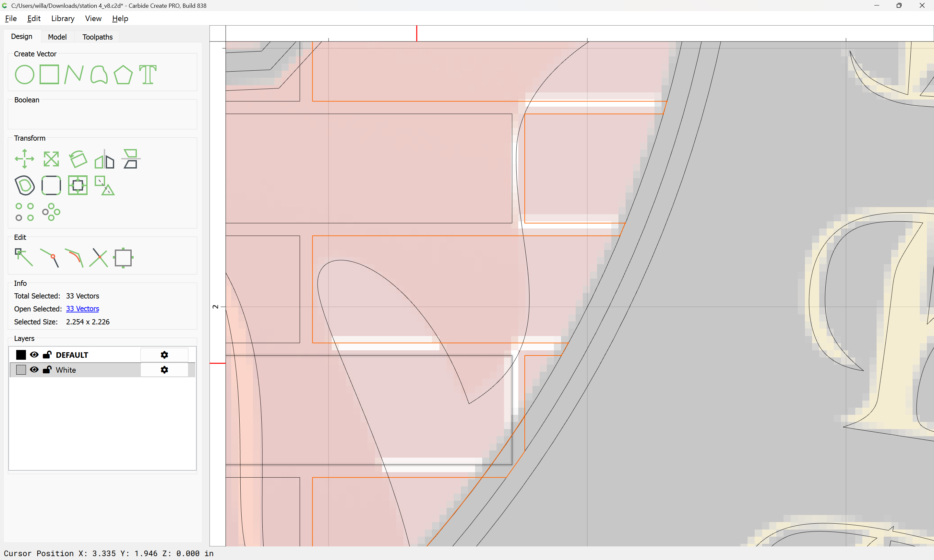The width and height of the screenshot is (934, 560).
Task: Click the Node Edit tool
Action: (24, 258)
